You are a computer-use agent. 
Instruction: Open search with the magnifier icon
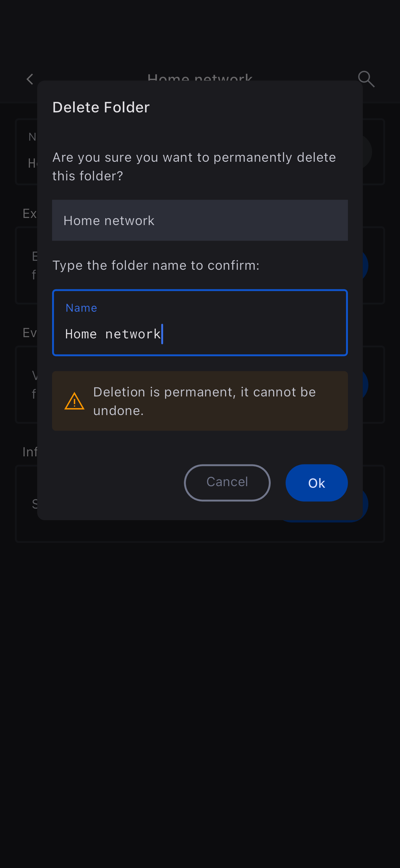[x=366, y=79]
